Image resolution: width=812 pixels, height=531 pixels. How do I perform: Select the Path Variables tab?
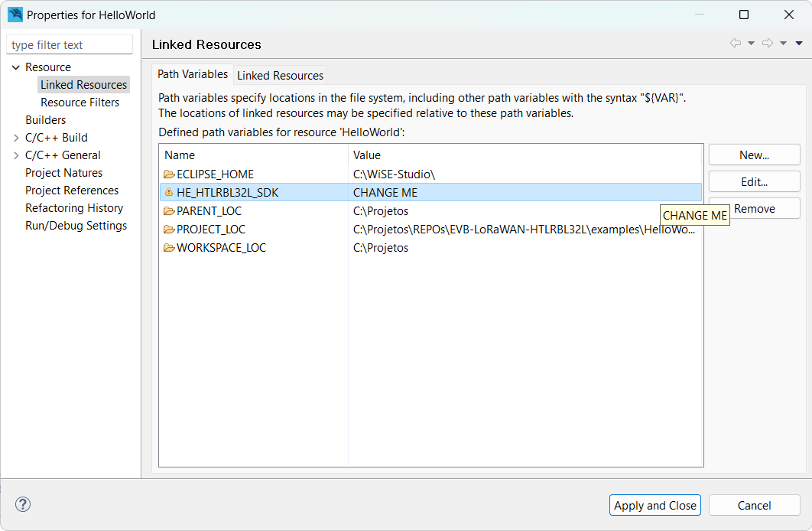pos(193,74)
